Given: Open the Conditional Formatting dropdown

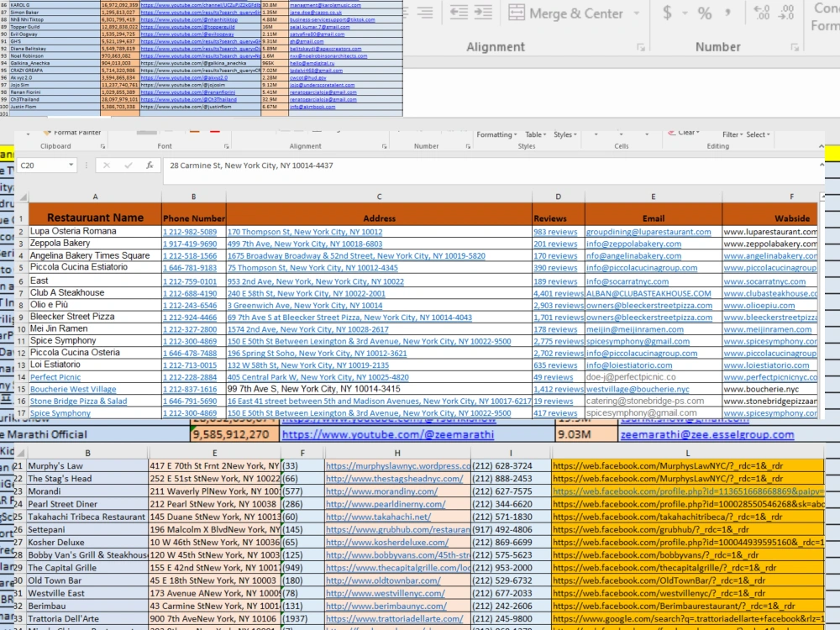Looking at the screenshot, I should tap(496, 134).
